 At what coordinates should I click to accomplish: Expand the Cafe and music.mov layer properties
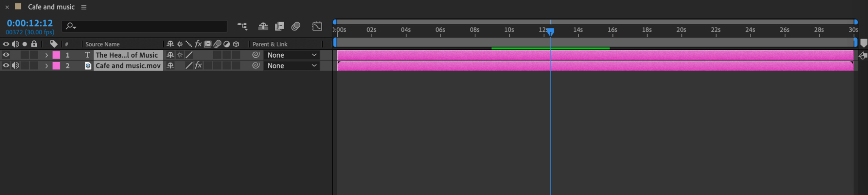point(46,66)
